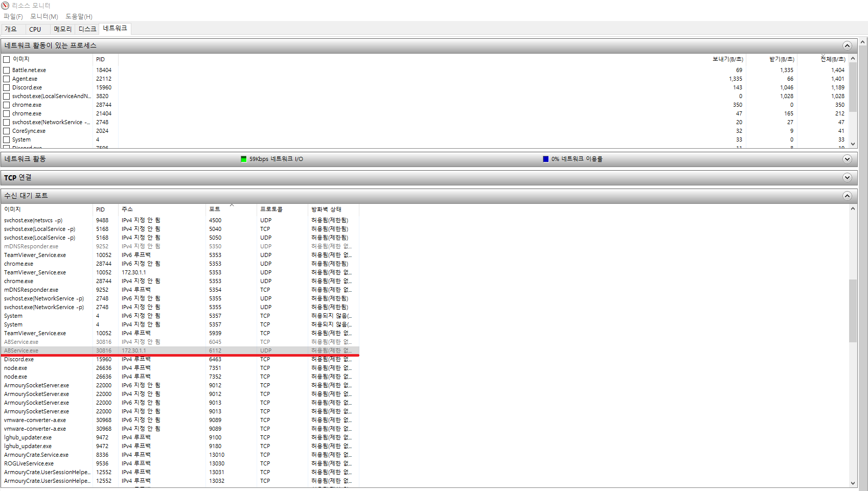The width and height of the screenshot is (868, 491).
Task: Check the svchost.exe(NetworkService) PID 2748 checkbox
Action: [x=7, y=122]
